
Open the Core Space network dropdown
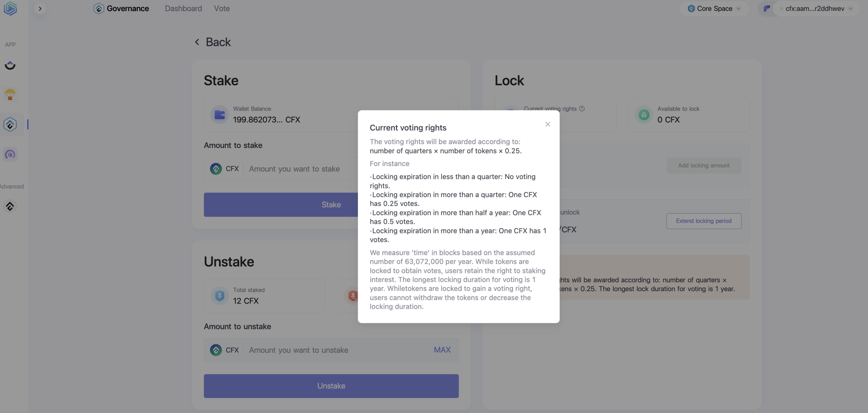click(x=714, y=8)
